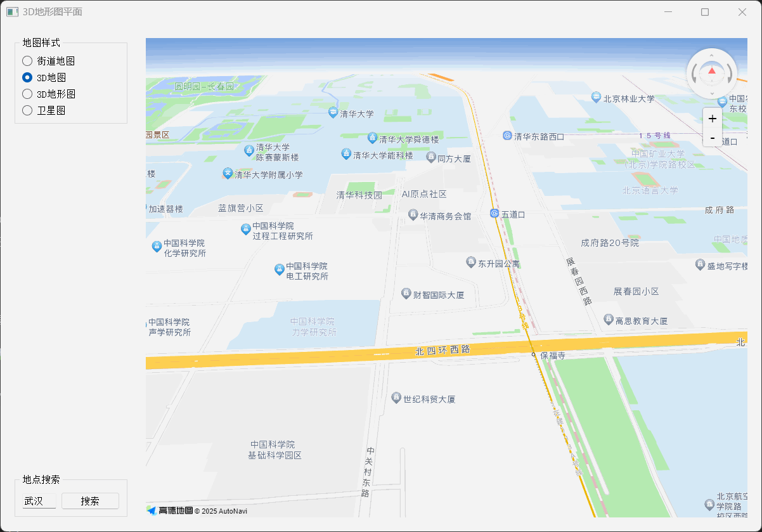Enable the 卫星图 map style
This screenshot has width=762, height=532.
pyautogui.click(x=27, y=110)
